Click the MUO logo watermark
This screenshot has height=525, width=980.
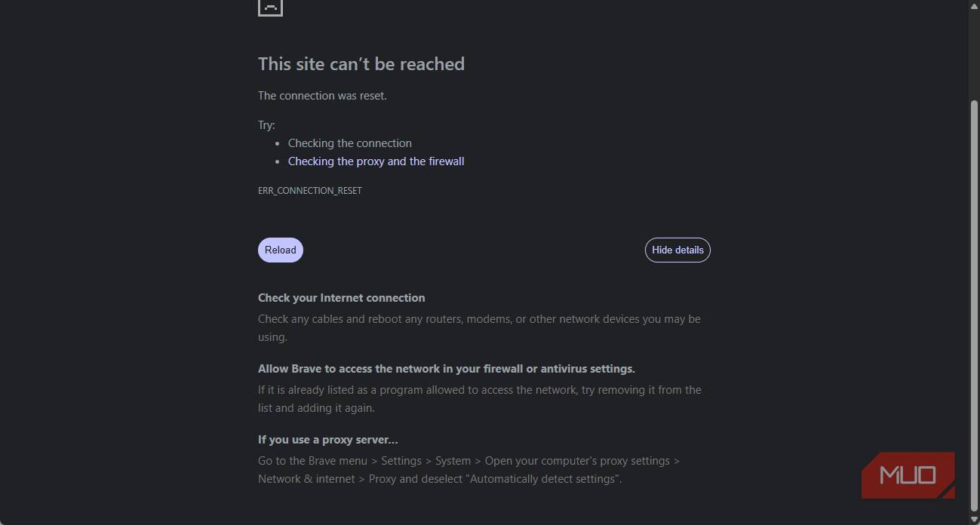point(908,475)
